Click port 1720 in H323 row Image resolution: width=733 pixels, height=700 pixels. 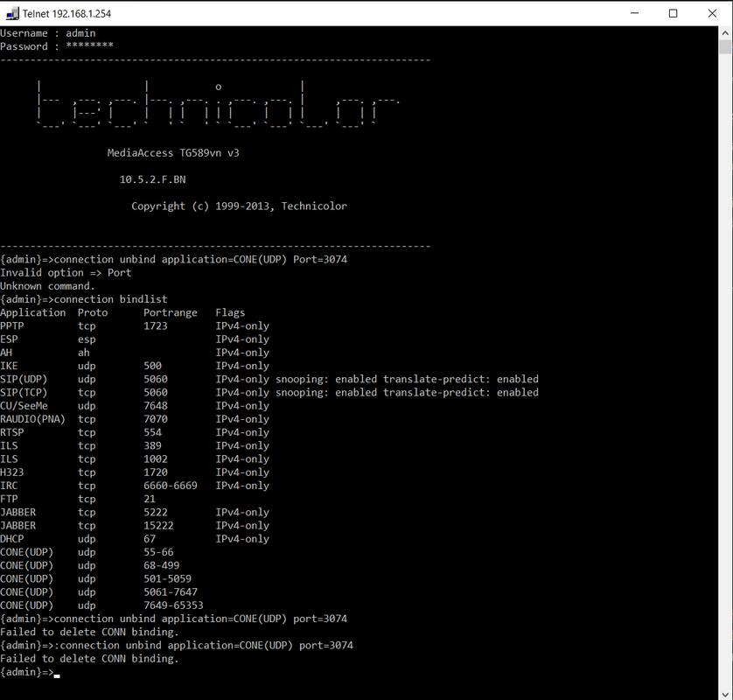point(155,472)
